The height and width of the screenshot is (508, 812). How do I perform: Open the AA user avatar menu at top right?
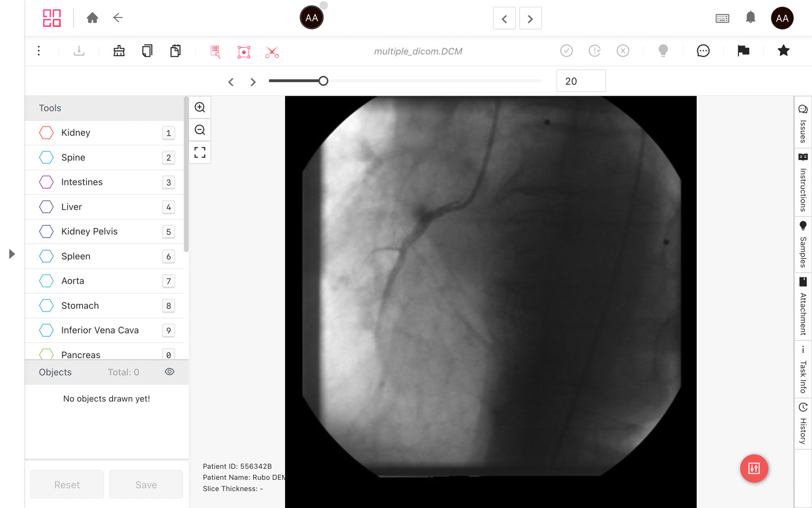pyautogui.click(x=782, y=18)
